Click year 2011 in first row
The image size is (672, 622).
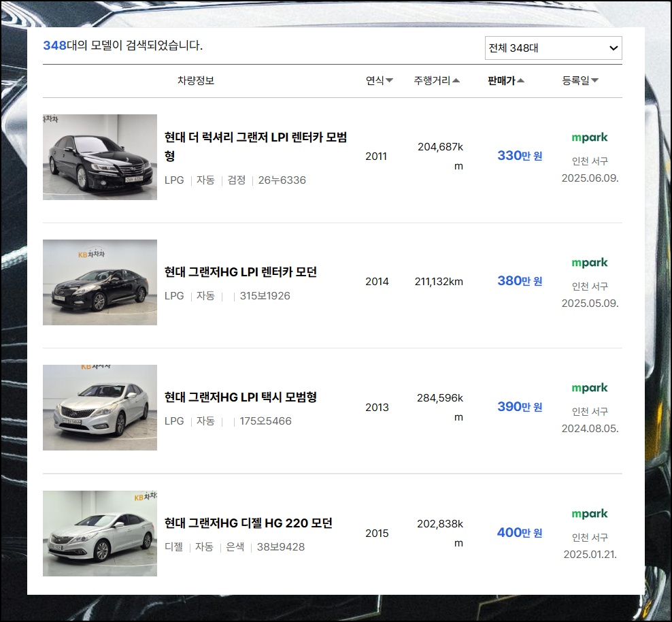click(x=376, y=157)
